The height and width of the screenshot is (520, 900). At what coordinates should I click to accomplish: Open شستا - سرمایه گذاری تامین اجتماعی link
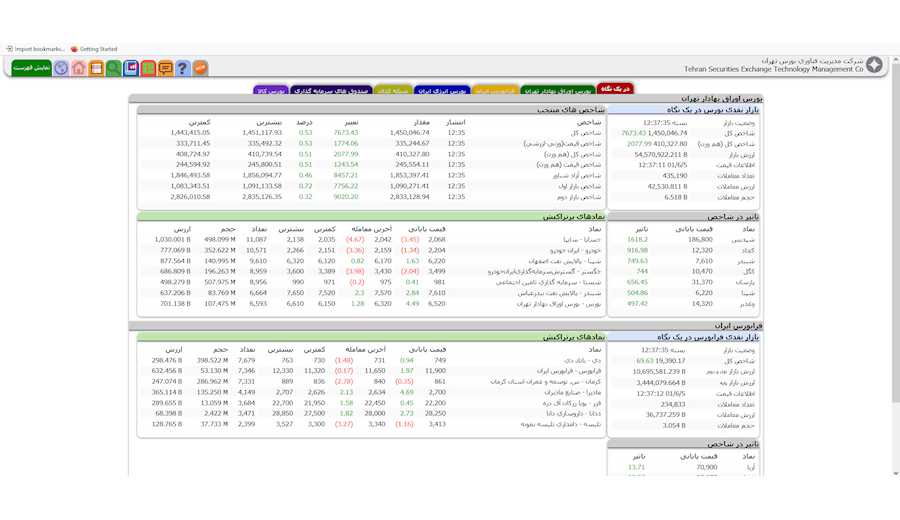pyautogui.click(x=548, y=282)
